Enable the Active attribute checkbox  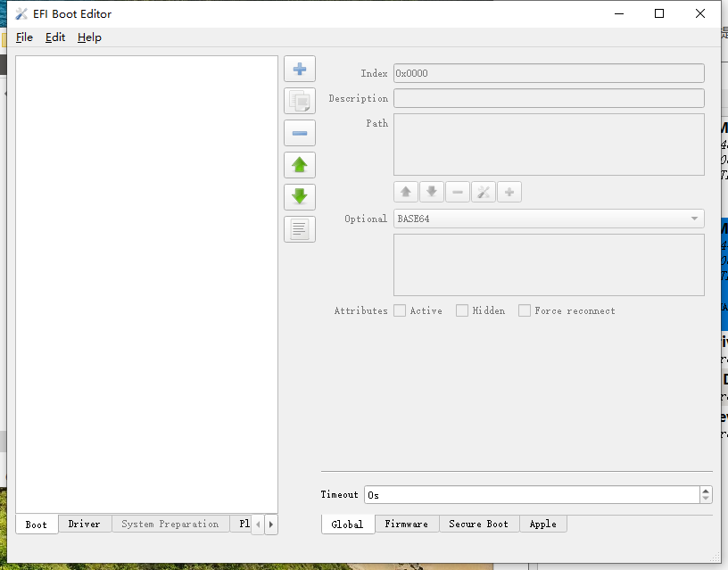(x=400, y=310)
